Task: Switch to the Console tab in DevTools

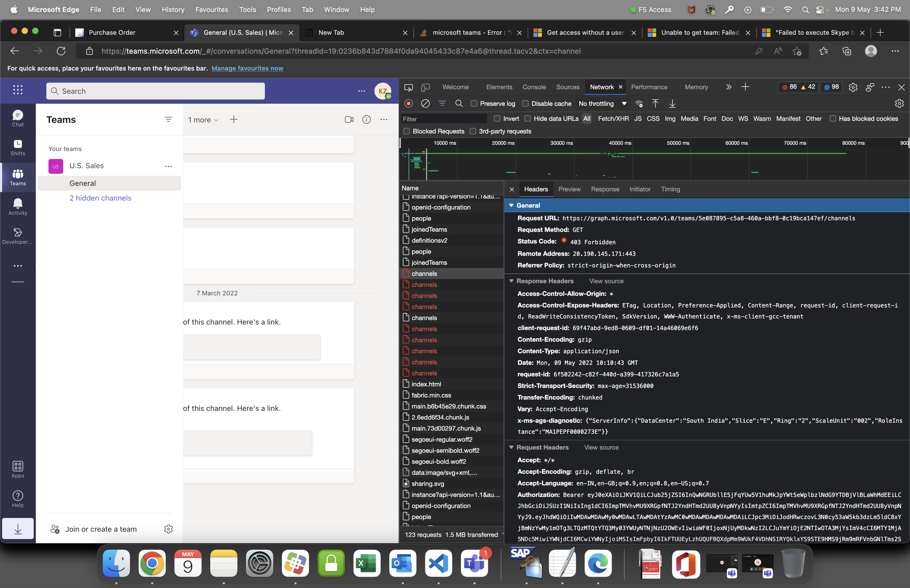Action: (x=534, y=87)
